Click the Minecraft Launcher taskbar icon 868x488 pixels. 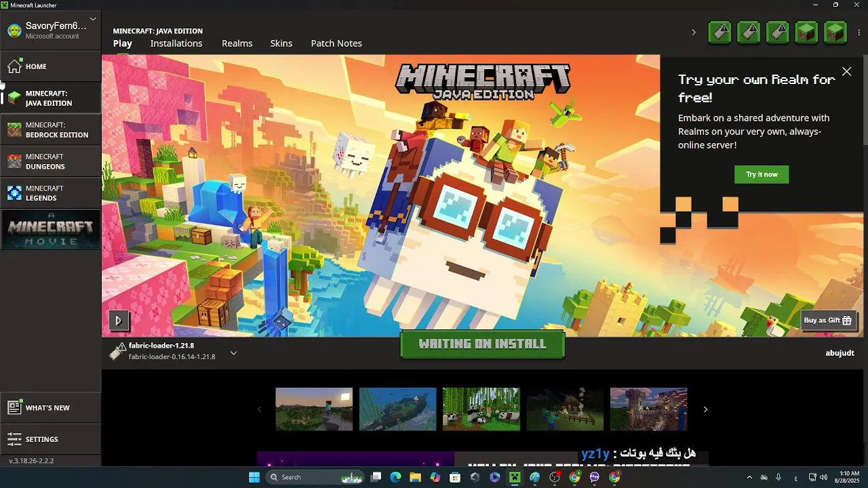click(x=515, y=477)
